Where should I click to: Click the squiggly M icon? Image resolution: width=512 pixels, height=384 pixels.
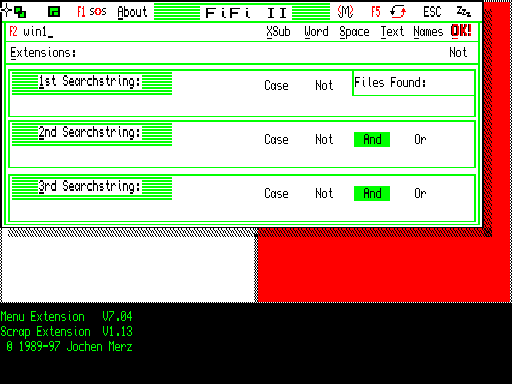click(x=345, y=12)
